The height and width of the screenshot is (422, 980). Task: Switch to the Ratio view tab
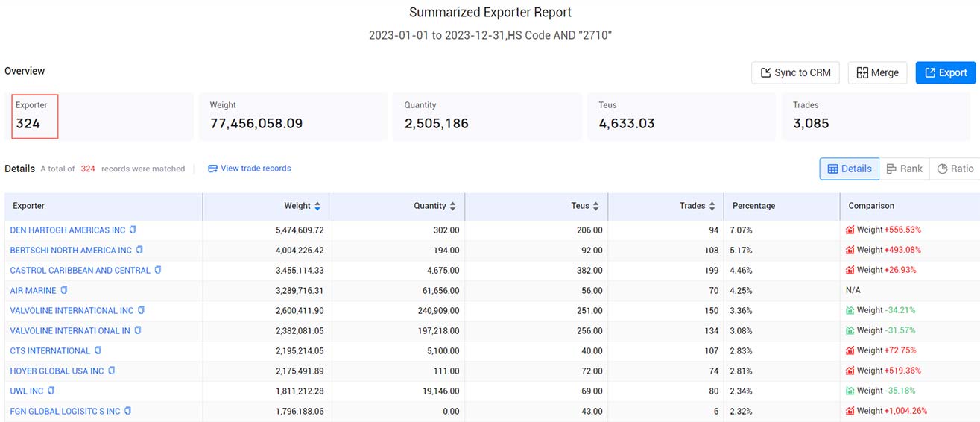point(955,169)
